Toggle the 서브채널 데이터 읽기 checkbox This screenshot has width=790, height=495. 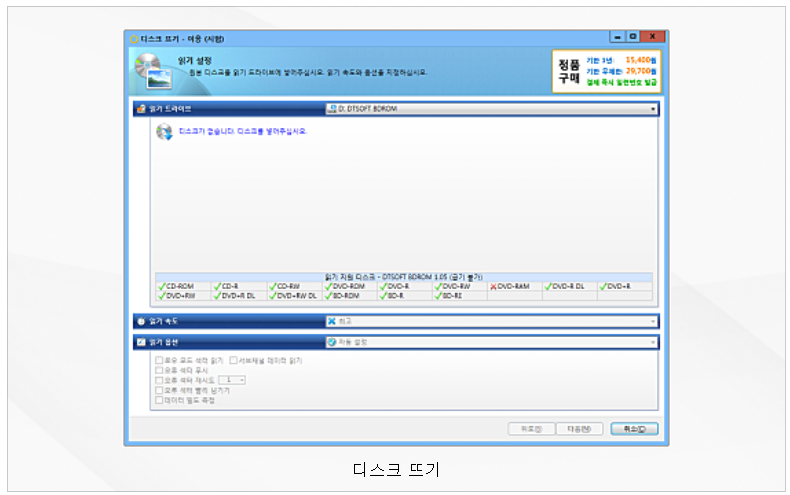233,360
